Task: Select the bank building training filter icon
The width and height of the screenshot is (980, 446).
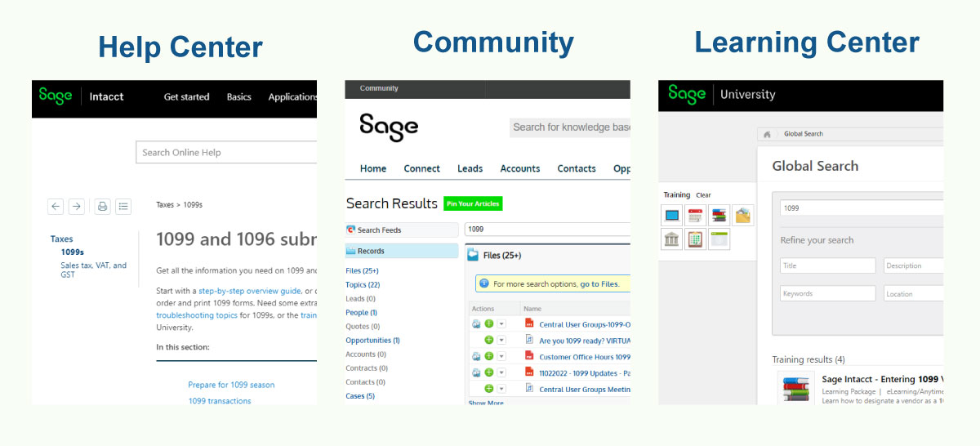Action: (672, 239)
